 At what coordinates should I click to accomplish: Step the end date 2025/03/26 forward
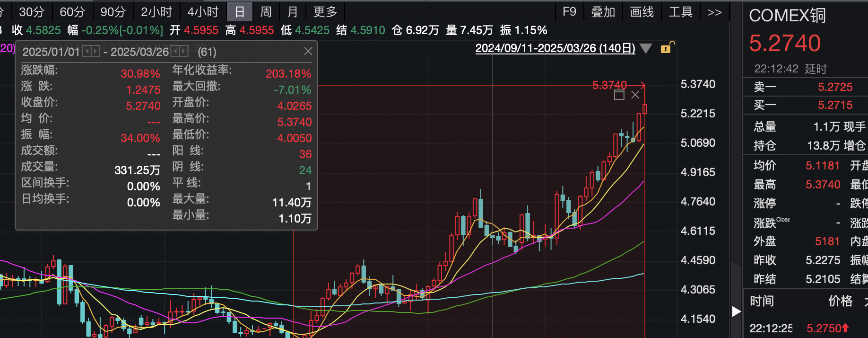(x=184, y=51)
